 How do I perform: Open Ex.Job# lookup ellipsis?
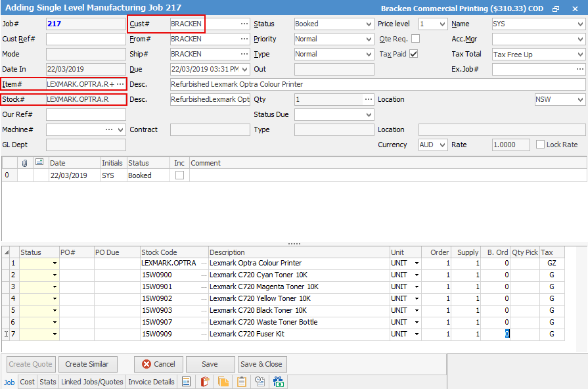[x=580, y=69]
